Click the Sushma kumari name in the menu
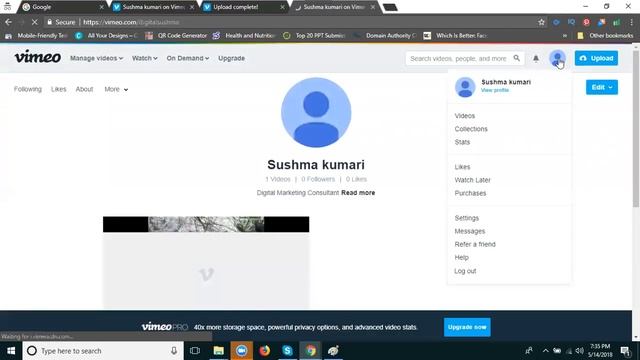The image size is (640, 360). coord(506,82)
